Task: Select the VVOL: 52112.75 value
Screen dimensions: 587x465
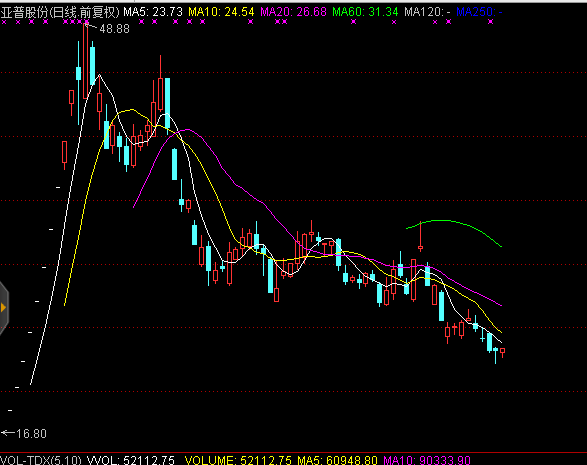Action: click(131, 460)
